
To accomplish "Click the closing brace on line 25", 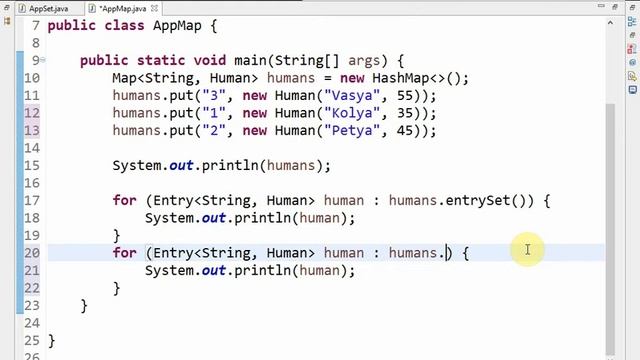I will [51, 340].
